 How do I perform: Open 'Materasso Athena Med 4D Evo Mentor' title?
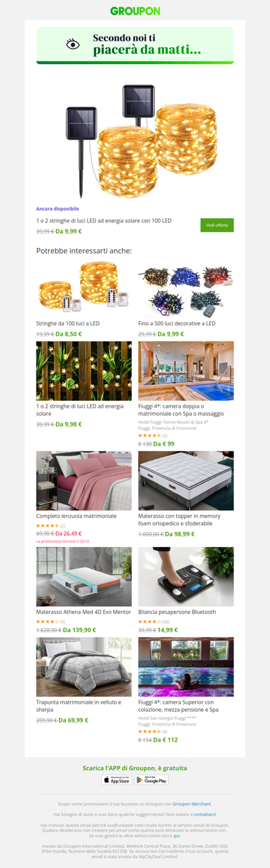[83, 612]
